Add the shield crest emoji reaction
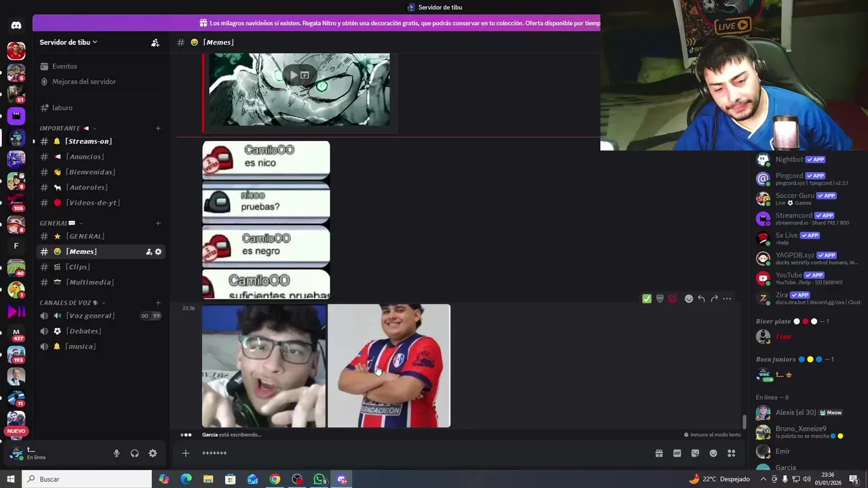The image size is (868, 488). point(660,298)
